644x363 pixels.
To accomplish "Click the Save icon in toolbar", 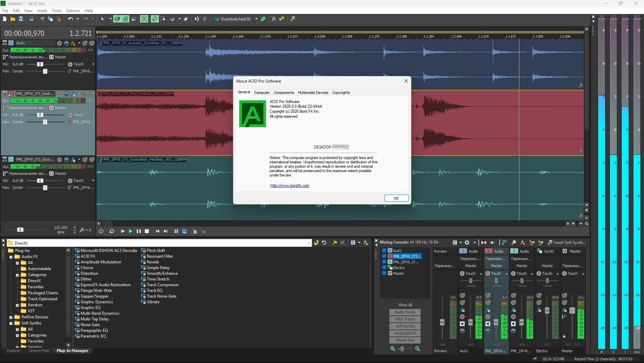I will pyautogui.click(x=21, y=19).
